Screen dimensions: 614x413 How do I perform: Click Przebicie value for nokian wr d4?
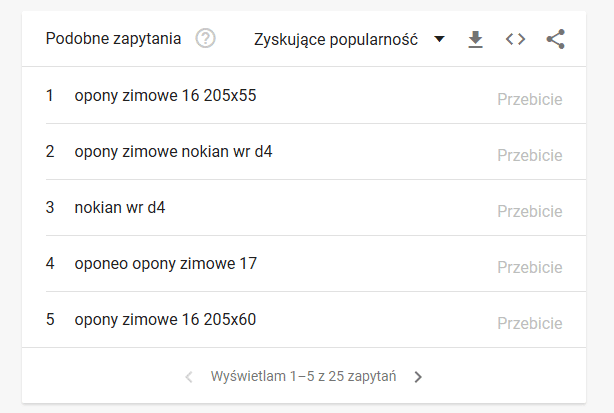[530, 211]
